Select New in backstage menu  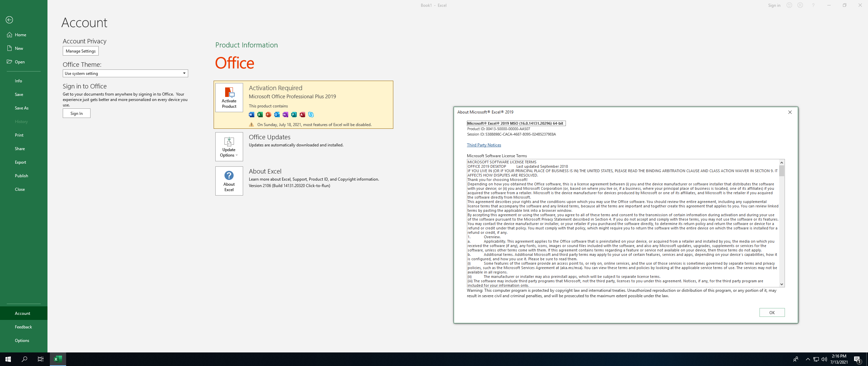pos(24,48)
